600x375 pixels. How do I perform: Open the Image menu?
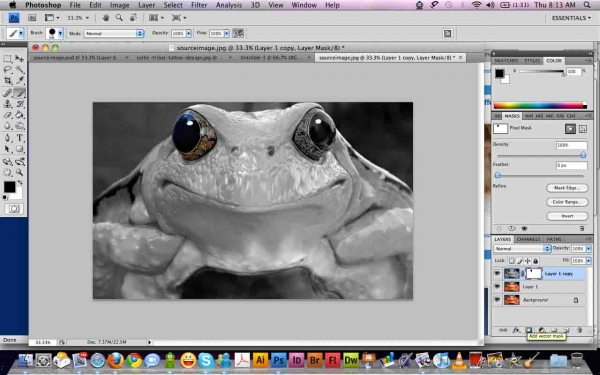pos(119,5)
